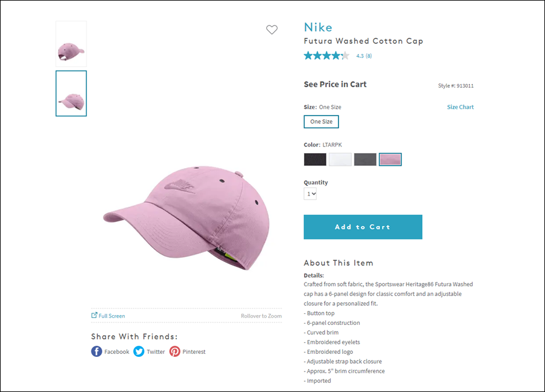Choose the dark gray color swatch

pyautogui.click(x=365, y=159)
